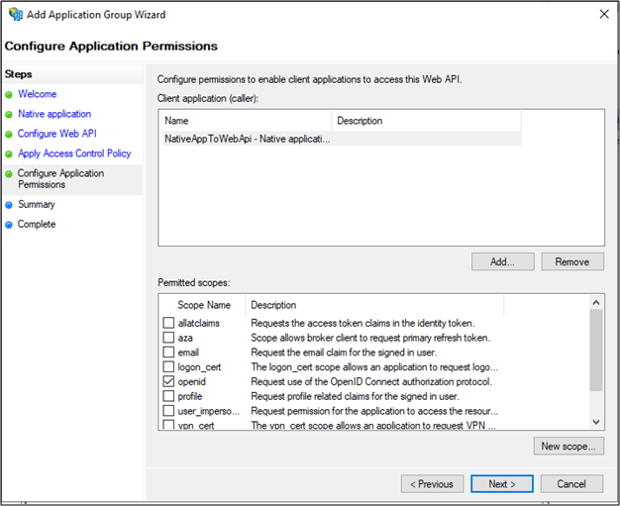Close the Add Application Group Wizard
This screenshot has width=620, height=506.
pyautogui.click(x=602, y=15)
